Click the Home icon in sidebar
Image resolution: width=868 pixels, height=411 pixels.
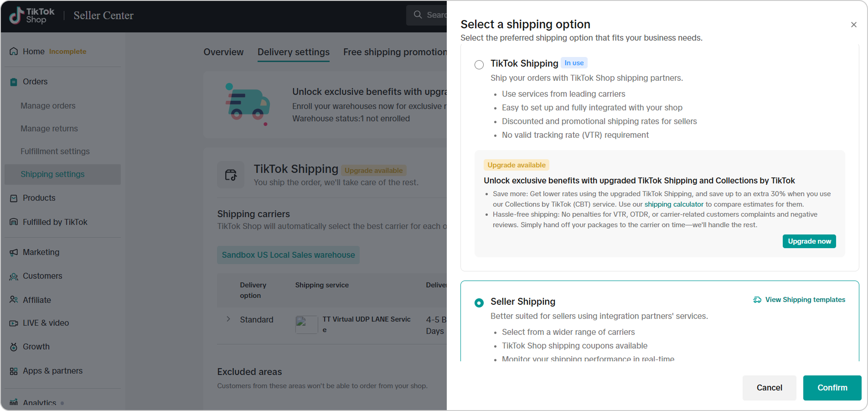click(14, 52)
